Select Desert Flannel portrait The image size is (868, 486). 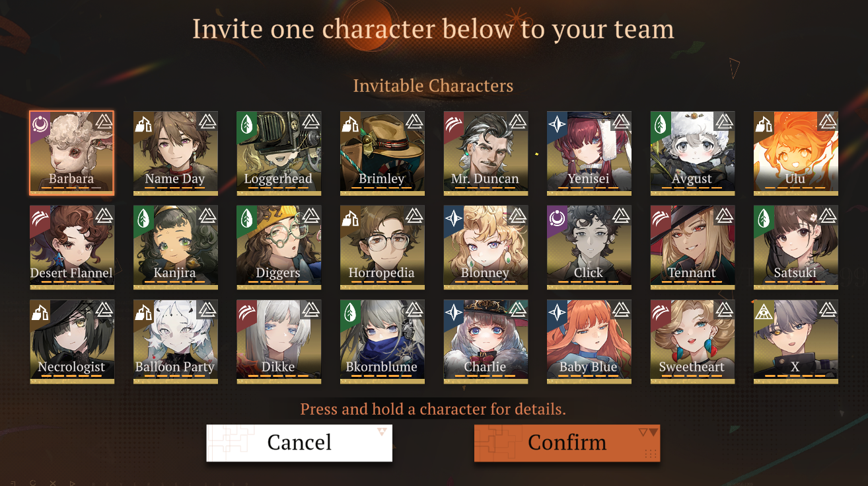71,247
